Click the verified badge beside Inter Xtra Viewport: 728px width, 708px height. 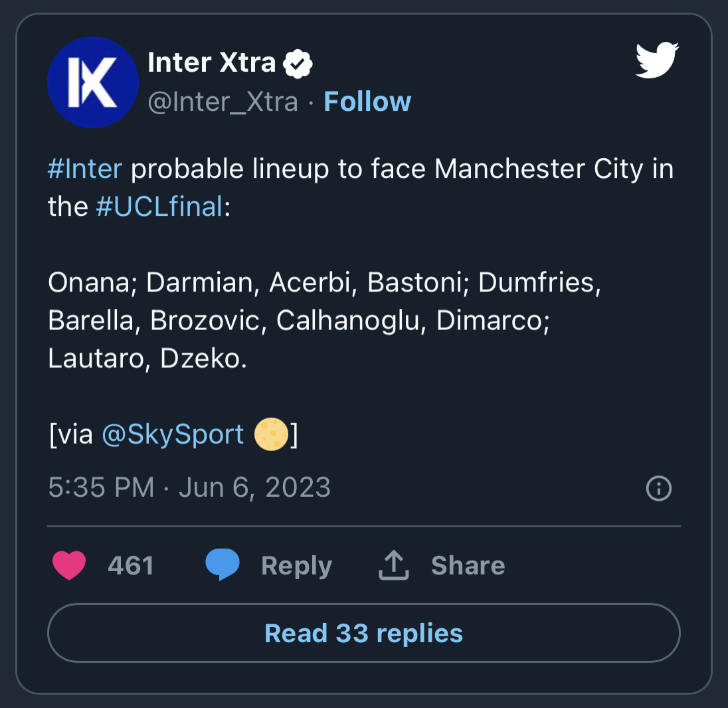click(298, 64)
